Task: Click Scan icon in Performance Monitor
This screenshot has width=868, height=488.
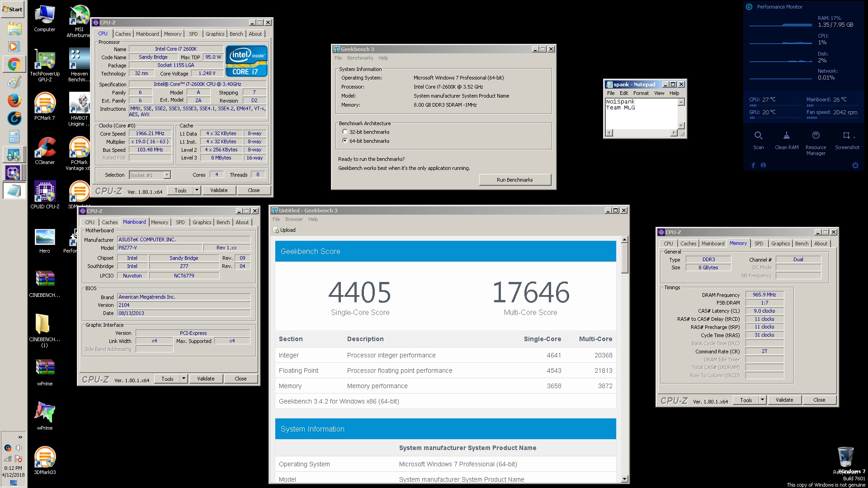Action: [x=758, y=141]
